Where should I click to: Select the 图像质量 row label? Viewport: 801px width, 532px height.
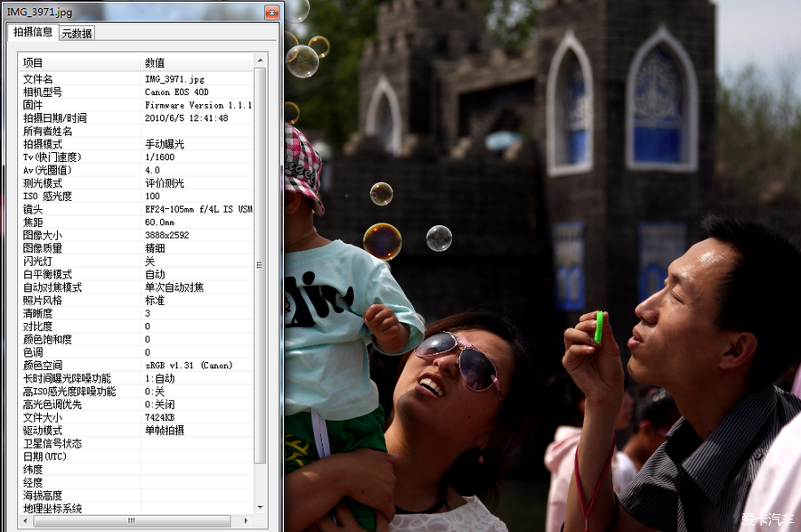pyautogui.click(x=43, y=248)
